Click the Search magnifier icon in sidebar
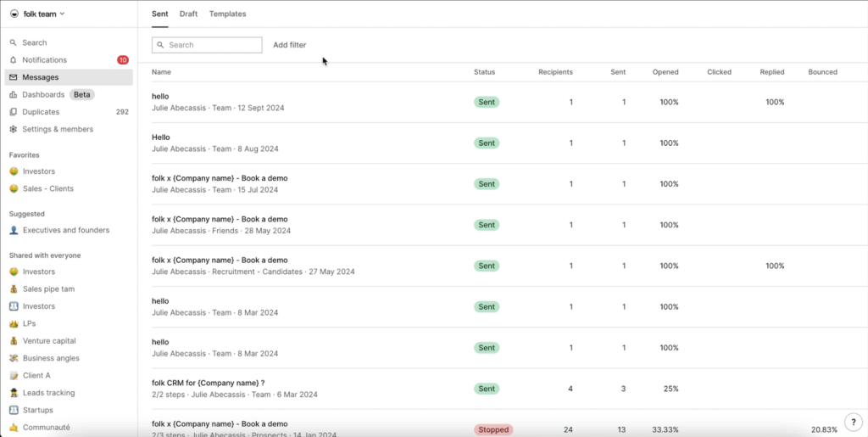 point(14,42)
